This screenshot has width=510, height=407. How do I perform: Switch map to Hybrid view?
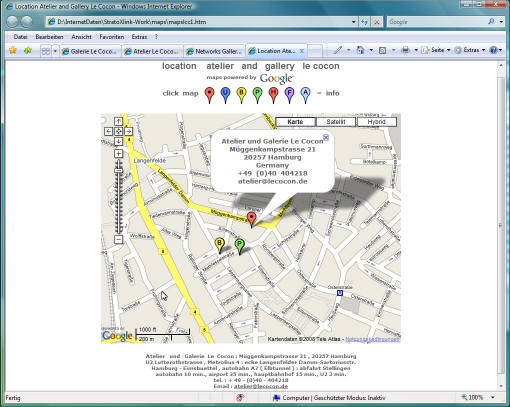click(x=377, y=122)
